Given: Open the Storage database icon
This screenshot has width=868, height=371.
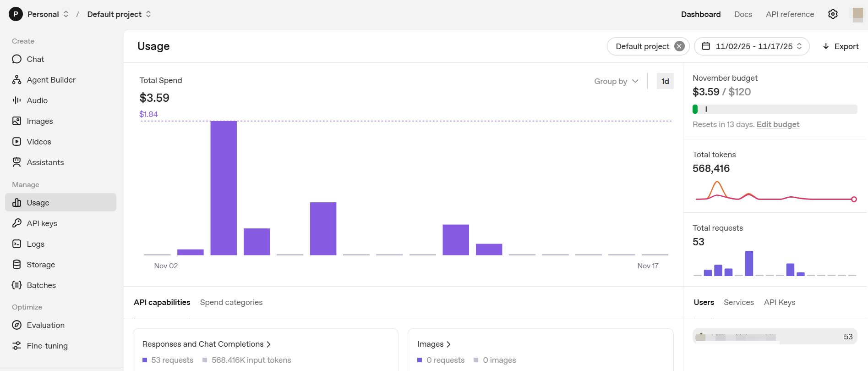Looking at the screenshot, I should pos(17,265).
